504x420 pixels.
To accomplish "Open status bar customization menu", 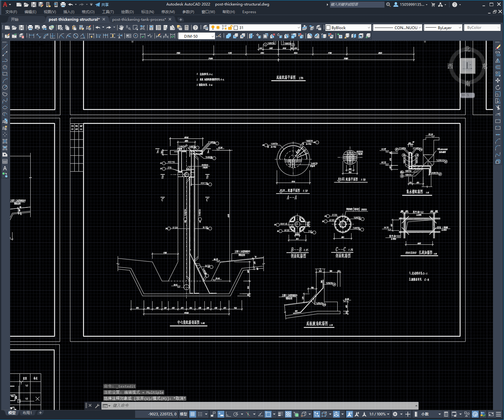I will click(x=499, y=414).
